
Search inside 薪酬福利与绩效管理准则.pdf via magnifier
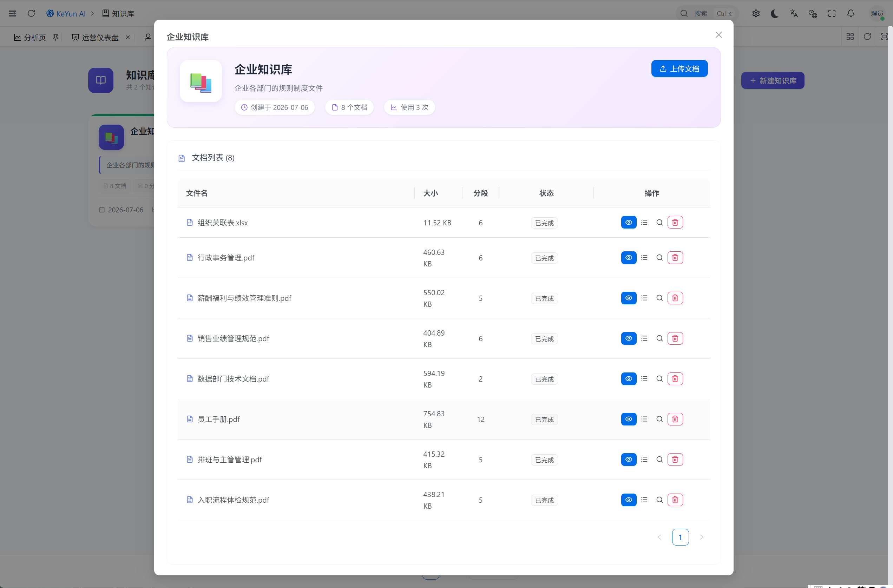[659, 298]
